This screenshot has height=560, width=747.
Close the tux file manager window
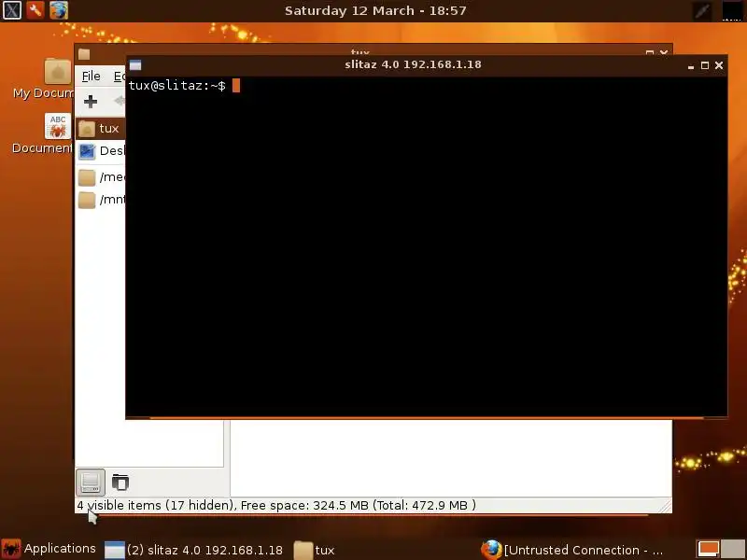point(664,52)
